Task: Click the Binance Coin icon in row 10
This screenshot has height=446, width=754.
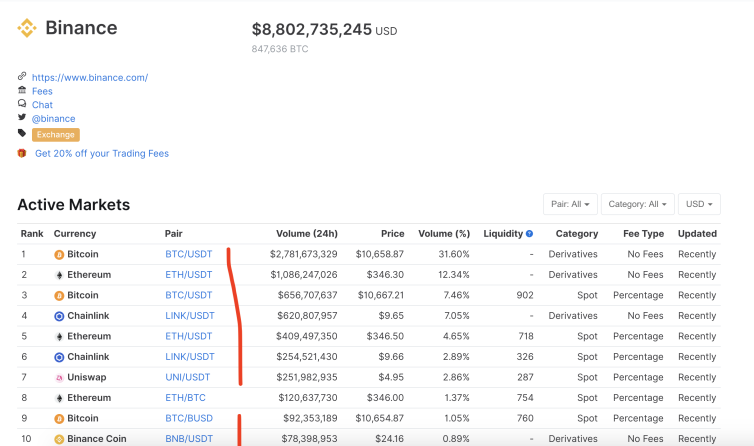Action: (59, 439)
